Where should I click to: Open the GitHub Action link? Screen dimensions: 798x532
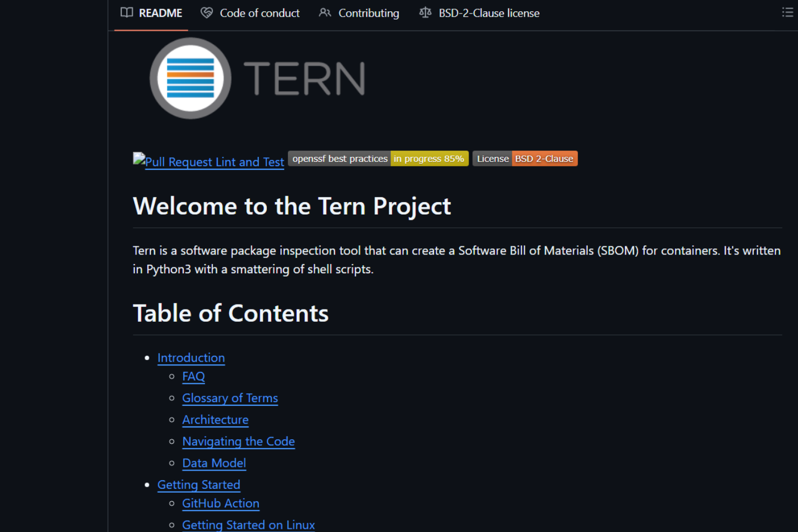click(x=221, y=503)
